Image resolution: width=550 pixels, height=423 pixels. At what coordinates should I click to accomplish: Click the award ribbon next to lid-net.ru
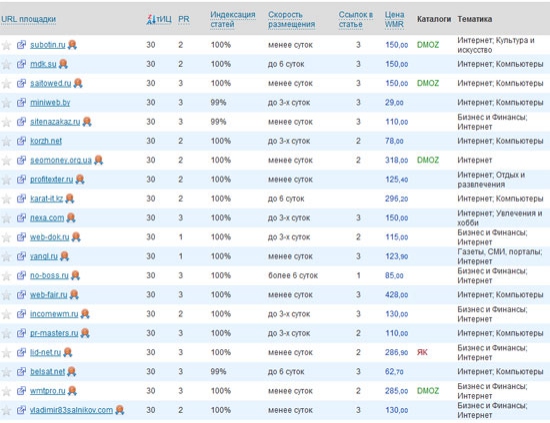click(68, 352)
